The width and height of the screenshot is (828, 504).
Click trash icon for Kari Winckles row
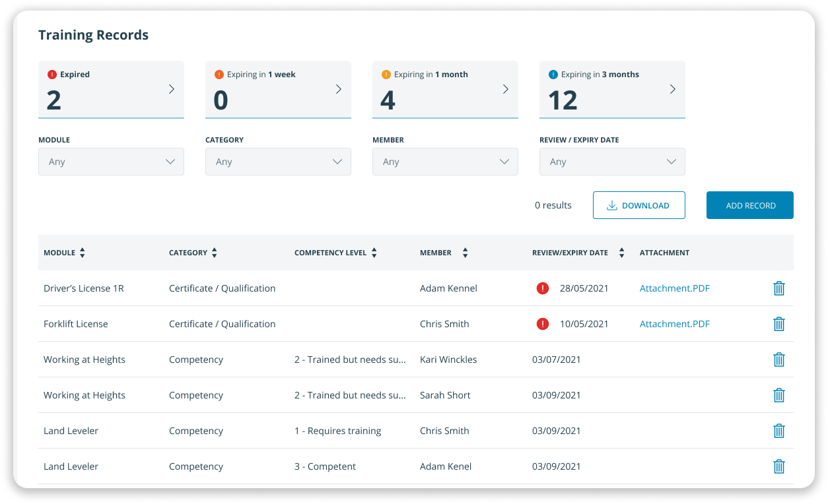(779, 360)
